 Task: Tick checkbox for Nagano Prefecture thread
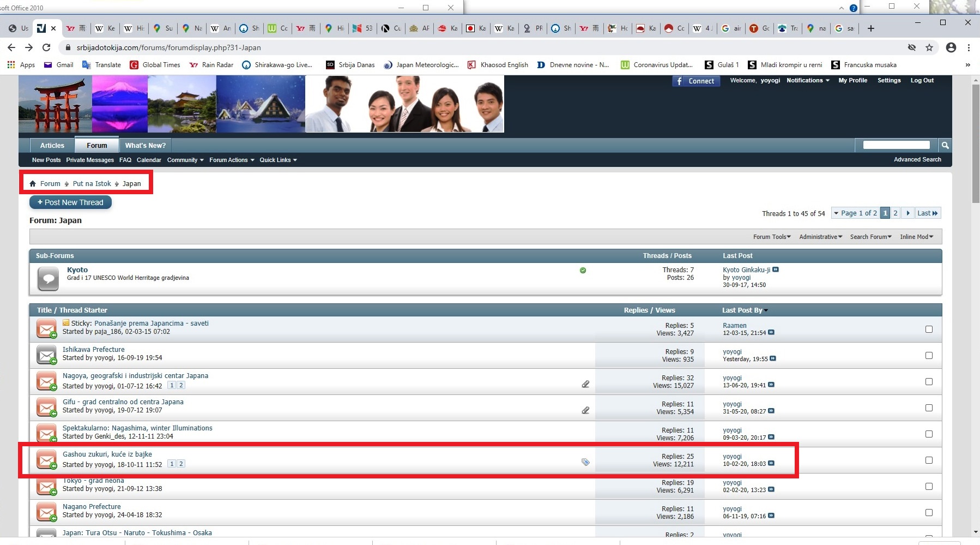coord(929,512)
